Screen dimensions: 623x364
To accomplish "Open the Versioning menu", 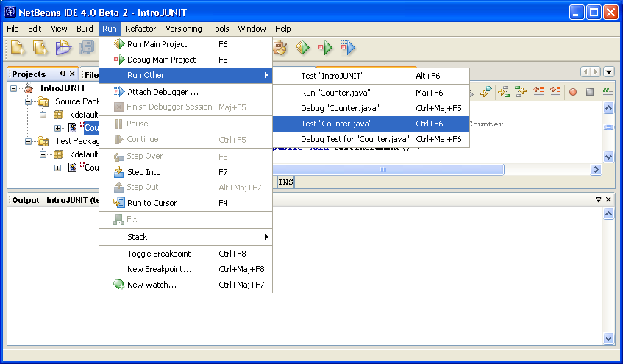I will pyautogui.click(x=184, y=29).
